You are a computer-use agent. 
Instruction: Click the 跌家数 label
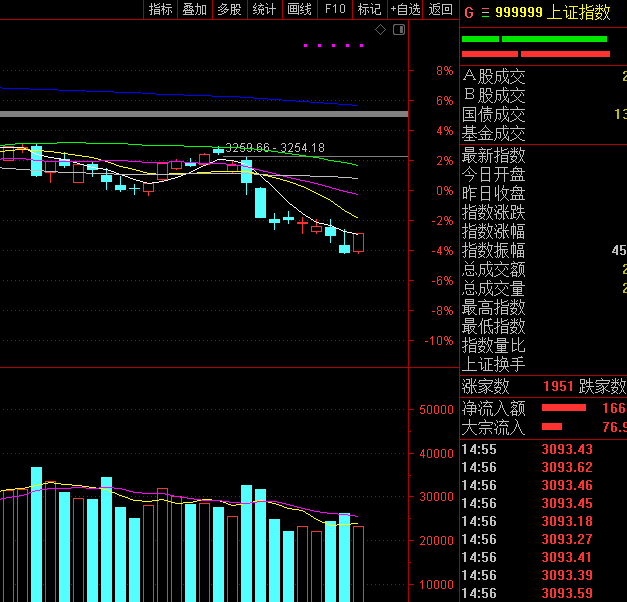click(x=602, y=386)
